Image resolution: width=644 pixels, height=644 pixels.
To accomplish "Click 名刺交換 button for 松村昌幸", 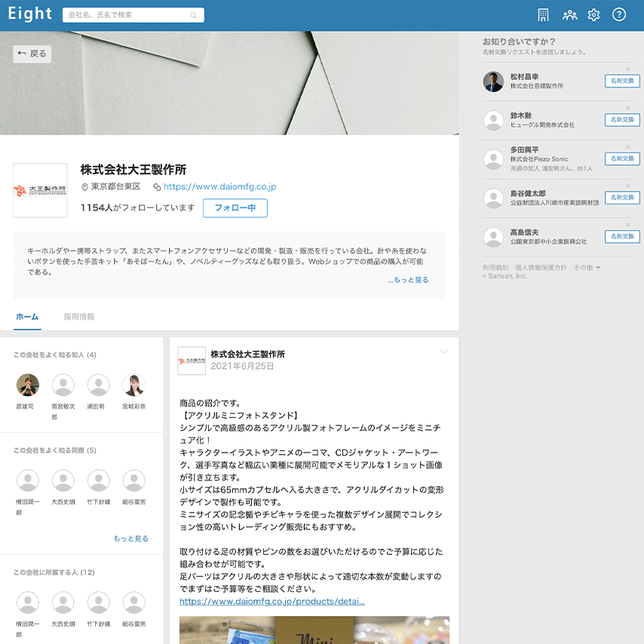I will [622, 81].
